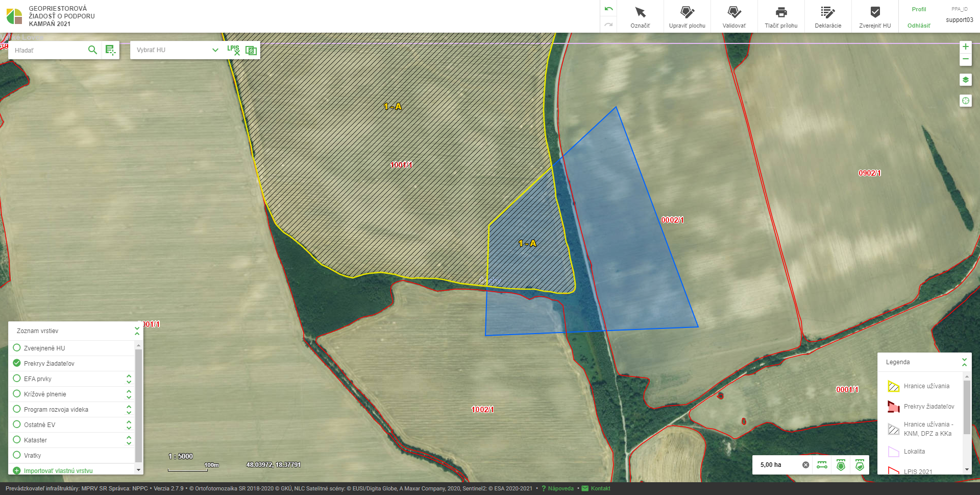The image size is (980, 495).
Task: Select the partial area measuring tool
Action: coord(860,465)
